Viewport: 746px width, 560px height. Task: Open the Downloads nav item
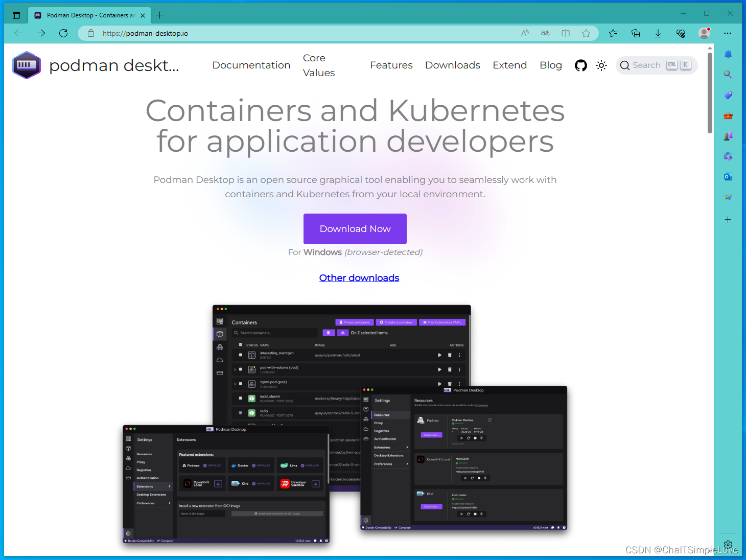(x=453, y=65)
